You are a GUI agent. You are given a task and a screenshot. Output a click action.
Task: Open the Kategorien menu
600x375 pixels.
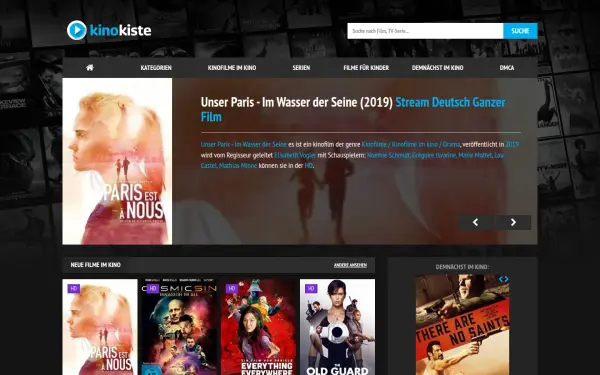click(x=156, y=68)
